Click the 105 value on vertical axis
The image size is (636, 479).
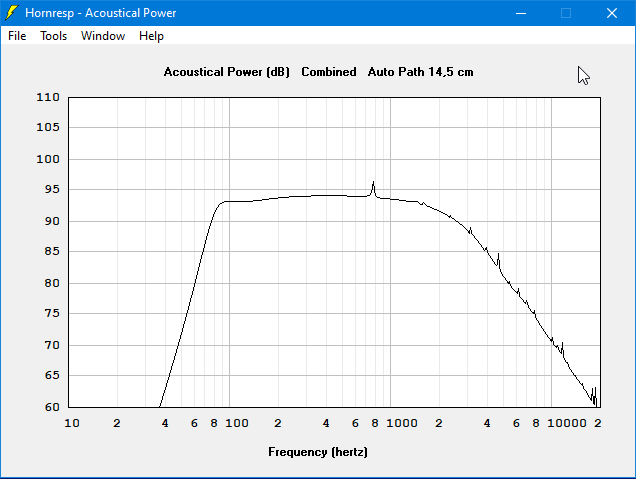(48, 127)
